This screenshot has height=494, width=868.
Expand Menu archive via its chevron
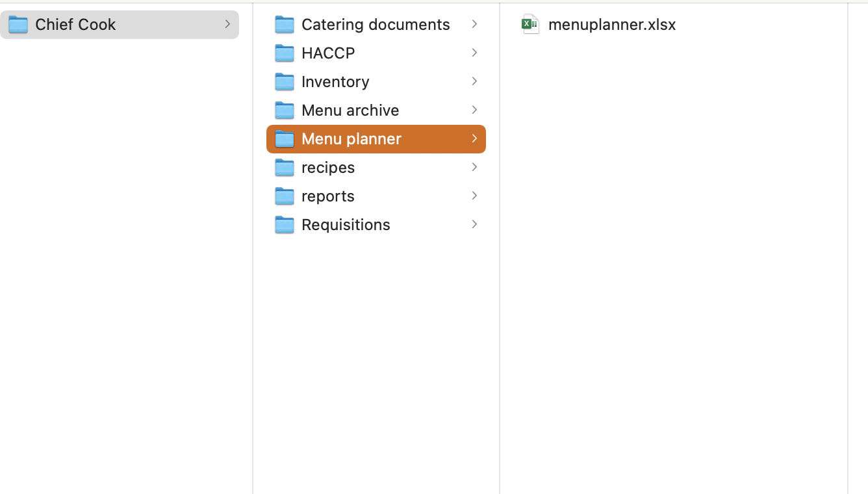(474, 110)
